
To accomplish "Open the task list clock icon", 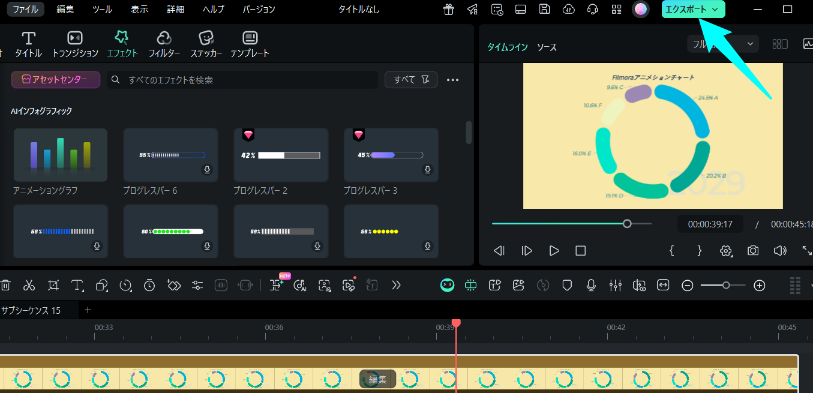I will 497,9.
